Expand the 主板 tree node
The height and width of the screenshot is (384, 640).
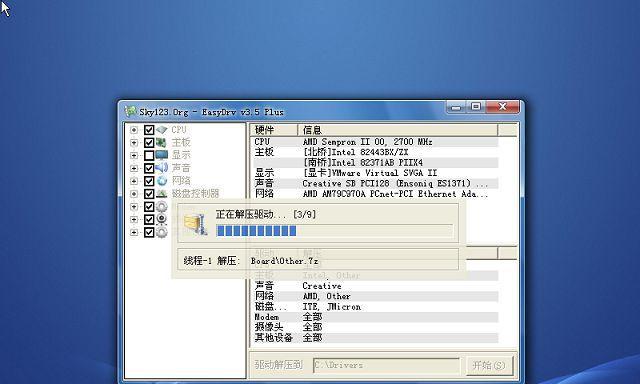(x=133, y=142)
